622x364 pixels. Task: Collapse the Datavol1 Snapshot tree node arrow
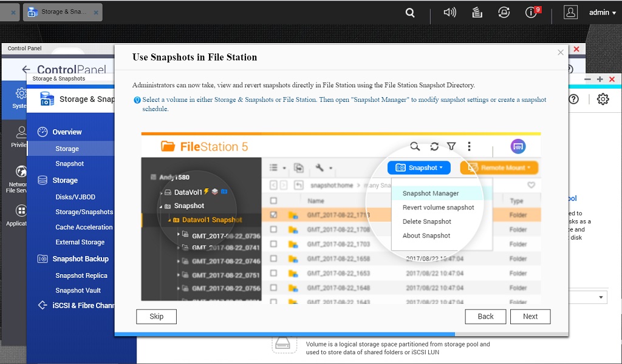[169, 220]
